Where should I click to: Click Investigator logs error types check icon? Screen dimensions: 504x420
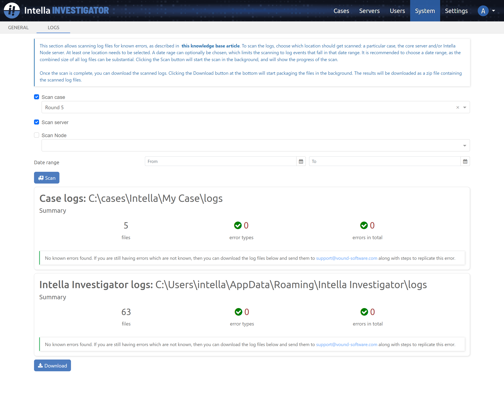[x=238, y=312]
